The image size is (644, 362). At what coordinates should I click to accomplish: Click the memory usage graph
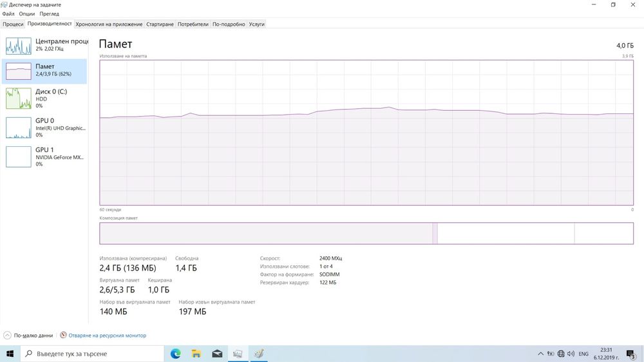point(366,132)
